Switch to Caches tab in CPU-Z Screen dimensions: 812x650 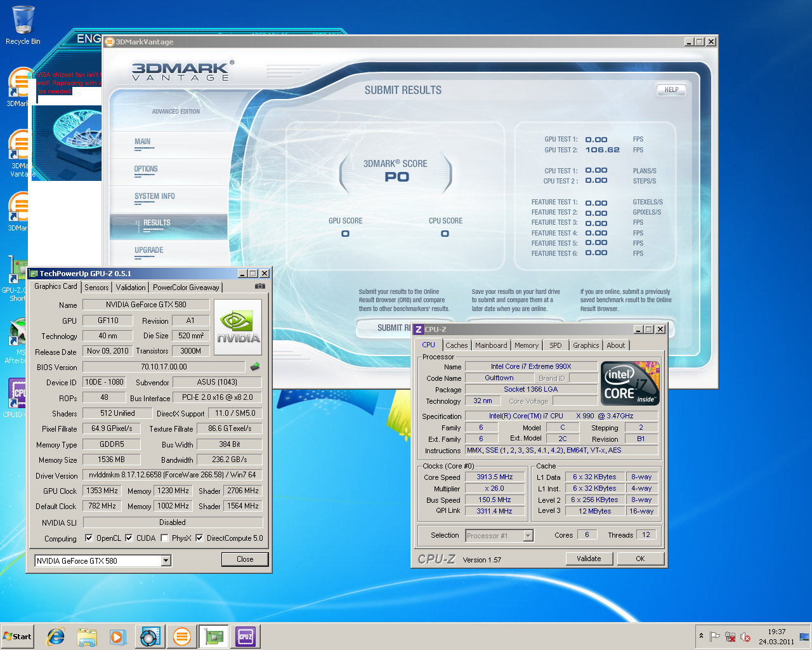(457, 345)
